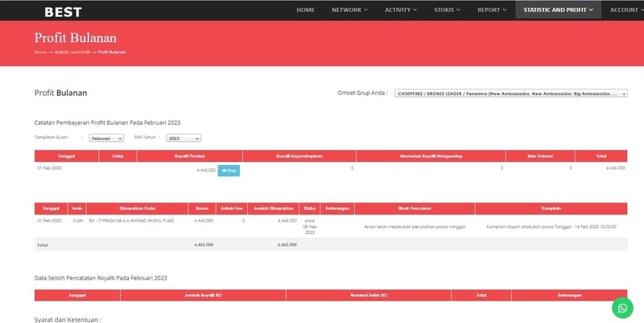Image resolution: width=644 pixels, height=323 pixels.
Task: Click the Statistic and Profit breadcrumb link
Action: (72, 52)
